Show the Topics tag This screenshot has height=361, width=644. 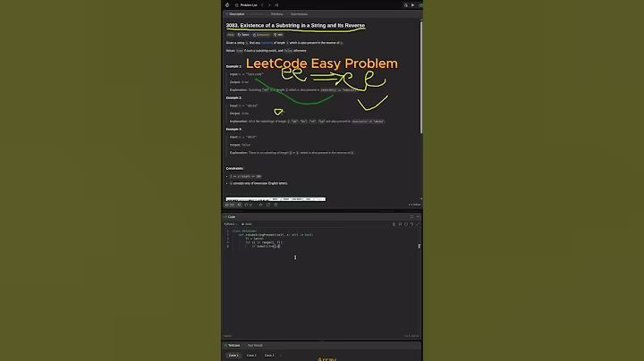243,35
